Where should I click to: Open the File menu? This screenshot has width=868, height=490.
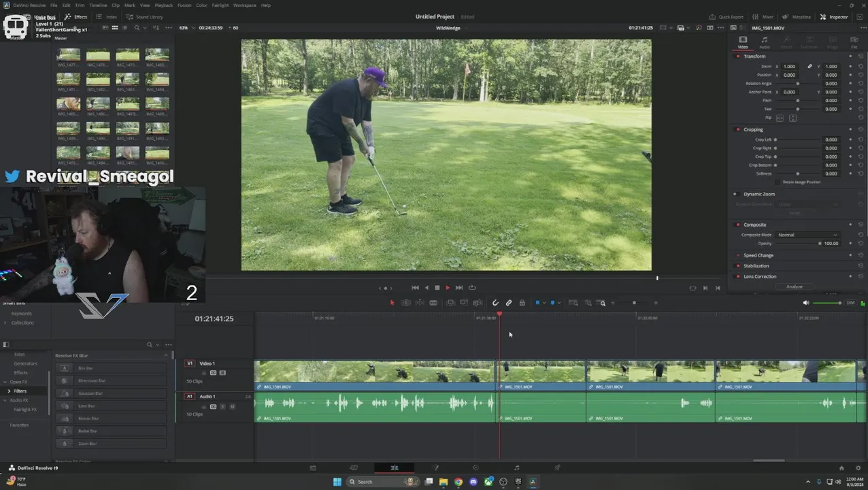54,5
